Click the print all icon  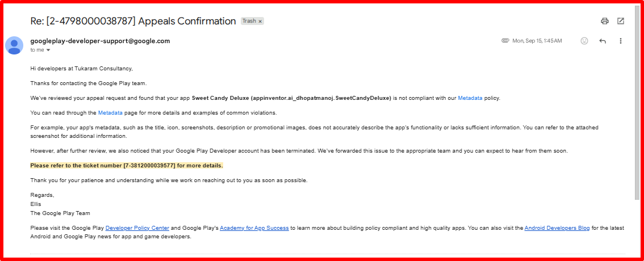pos(605,21)
